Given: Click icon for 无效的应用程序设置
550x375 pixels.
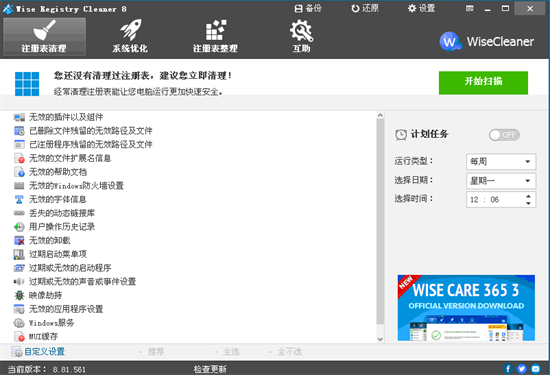Looking at the screenshot, I should [x=19, y=309].
